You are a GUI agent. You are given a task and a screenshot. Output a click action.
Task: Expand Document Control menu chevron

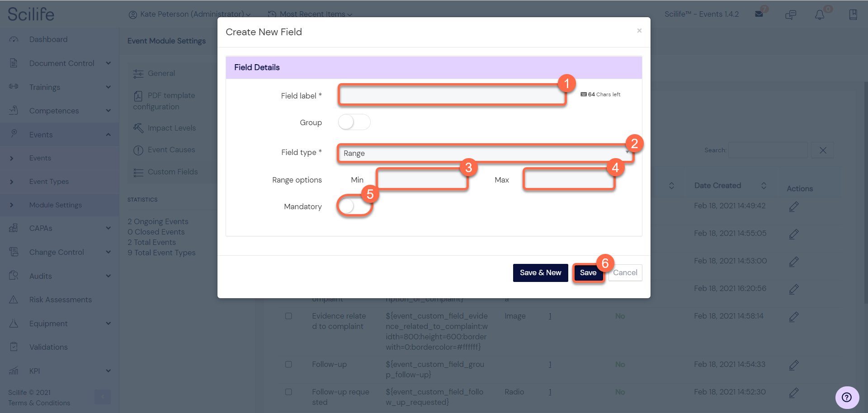point(108,63)
